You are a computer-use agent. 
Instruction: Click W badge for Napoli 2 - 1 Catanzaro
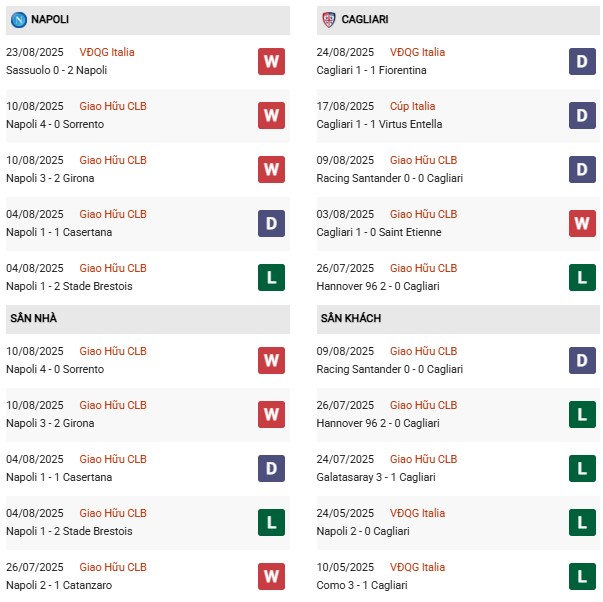271,576
